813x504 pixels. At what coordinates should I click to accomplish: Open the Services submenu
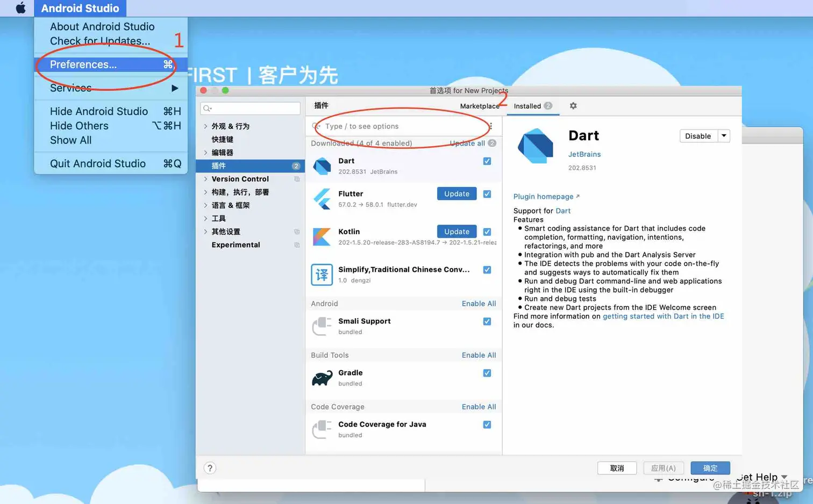coord(111,88)
